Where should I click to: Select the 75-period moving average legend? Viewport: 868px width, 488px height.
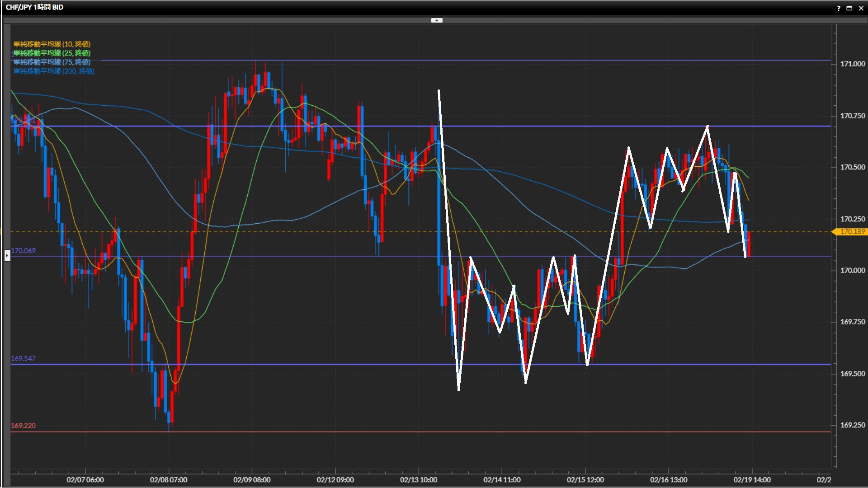tap(52, 62)
